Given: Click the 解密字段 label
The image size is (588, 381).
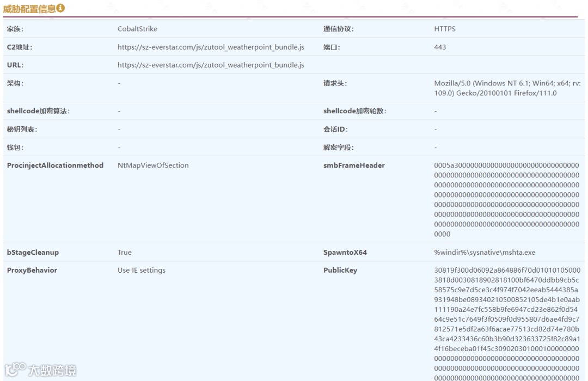Looking at the screenshot, I should (338, 148).
